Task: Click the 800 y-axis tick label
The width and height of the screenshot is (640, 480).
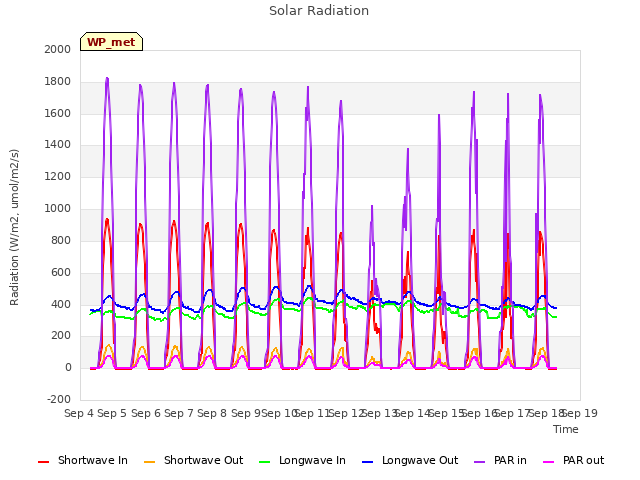Action: click(x=61, y=240)
